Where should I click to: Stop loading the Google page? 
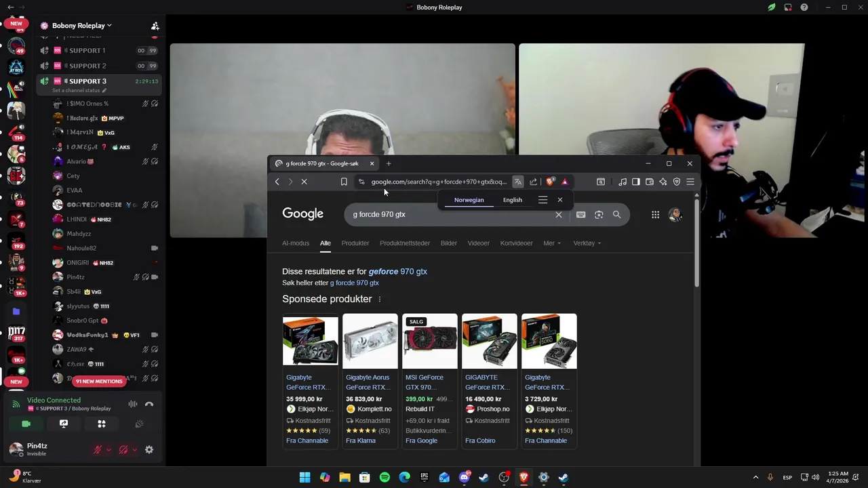pos(304,182)
